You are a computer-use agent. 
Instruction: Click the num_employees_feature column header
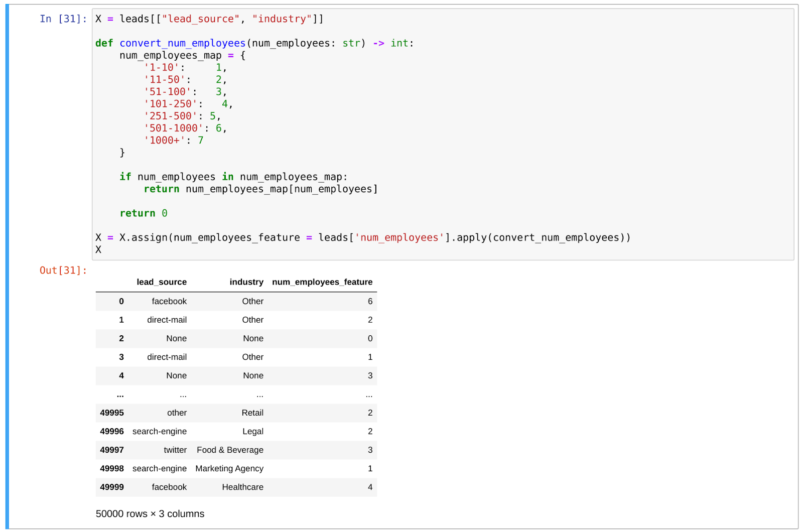[x=322, y=282]
